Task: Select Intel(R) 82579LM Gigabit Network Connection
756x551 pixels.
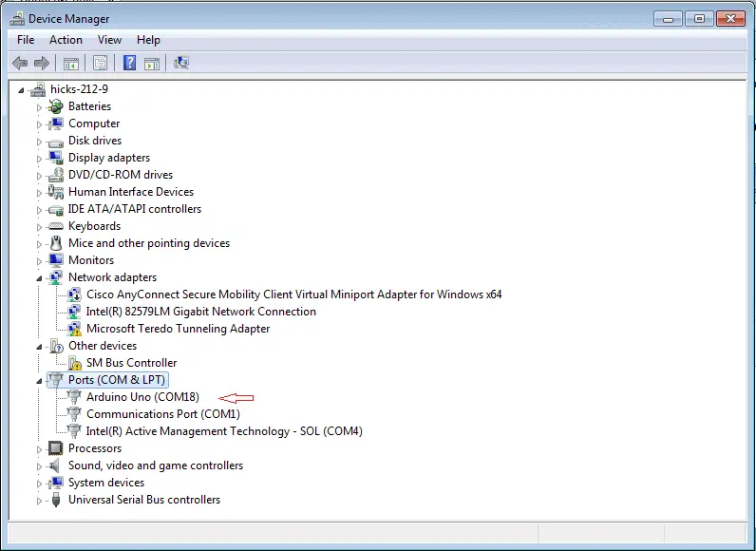Action: (201, 312)
